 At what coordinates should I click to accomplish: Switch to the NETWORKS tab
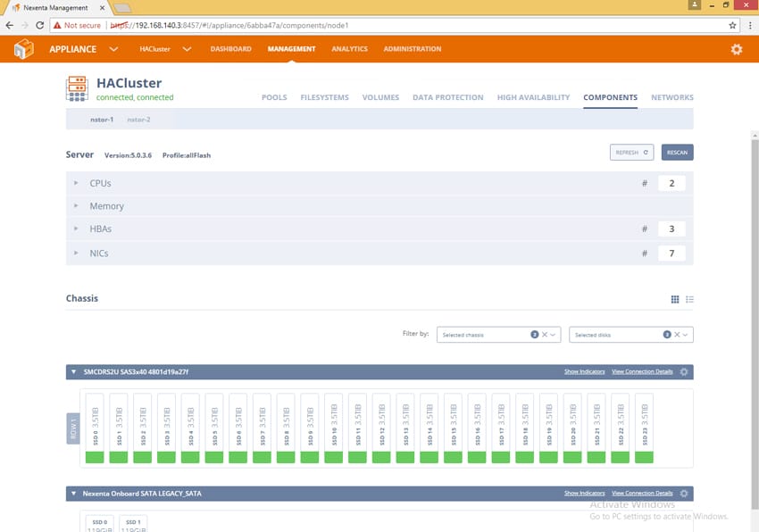(672, 97)
